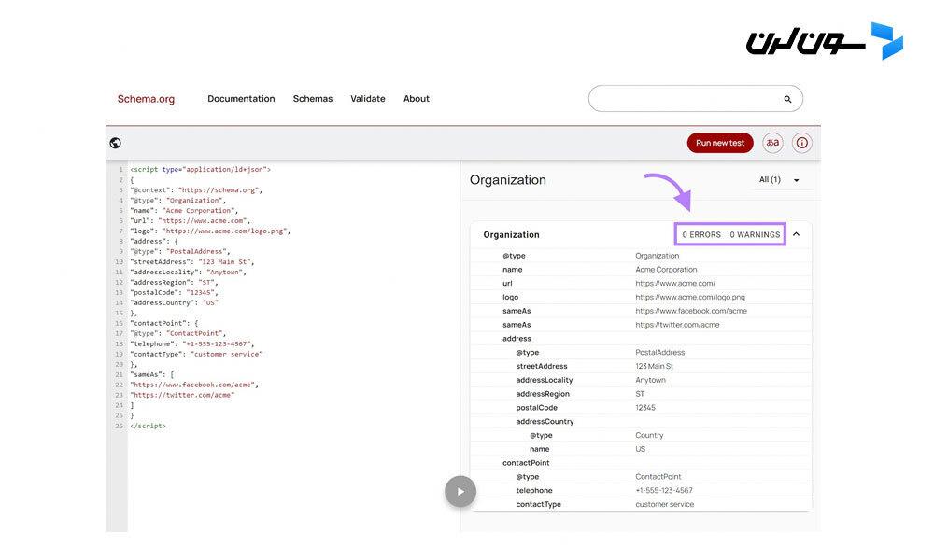
Task: Click the twitter.com/acme code line in editor
Action: pyautogui.click(x=182, y=395)
